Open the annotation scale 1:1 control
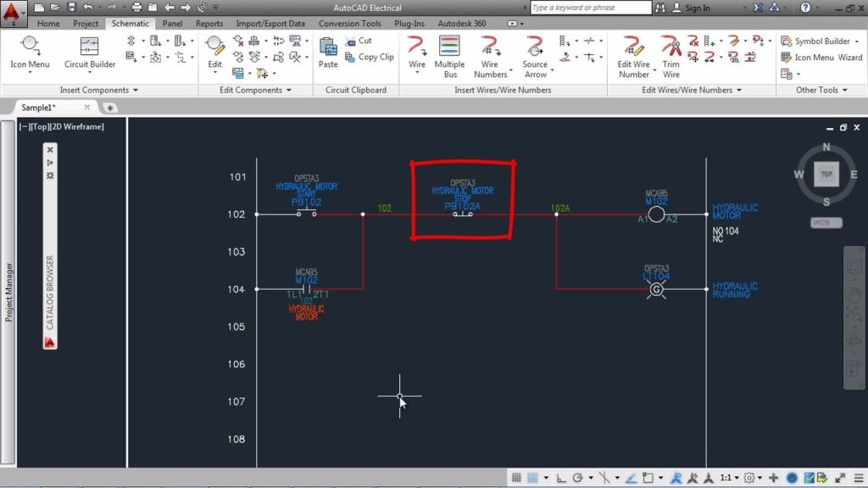The image size is (868, 488). (x=727, y=478)
